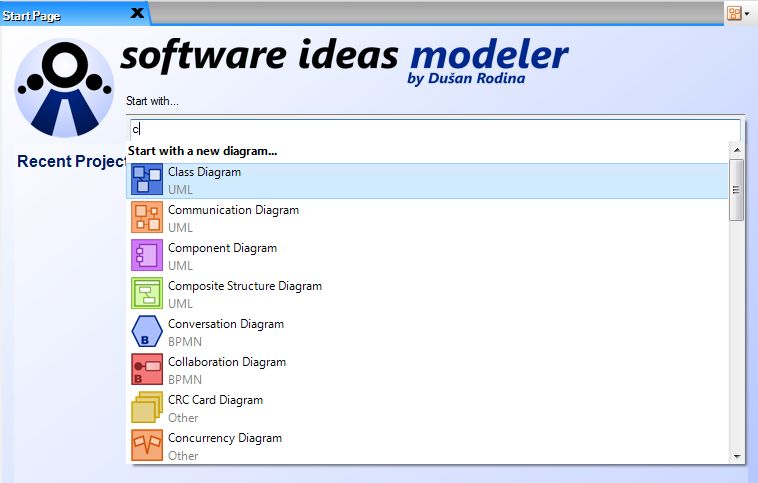Click the CRC Card Diagram yellow icon
Screen dimensions: 758x483
(x=147, y=407)
